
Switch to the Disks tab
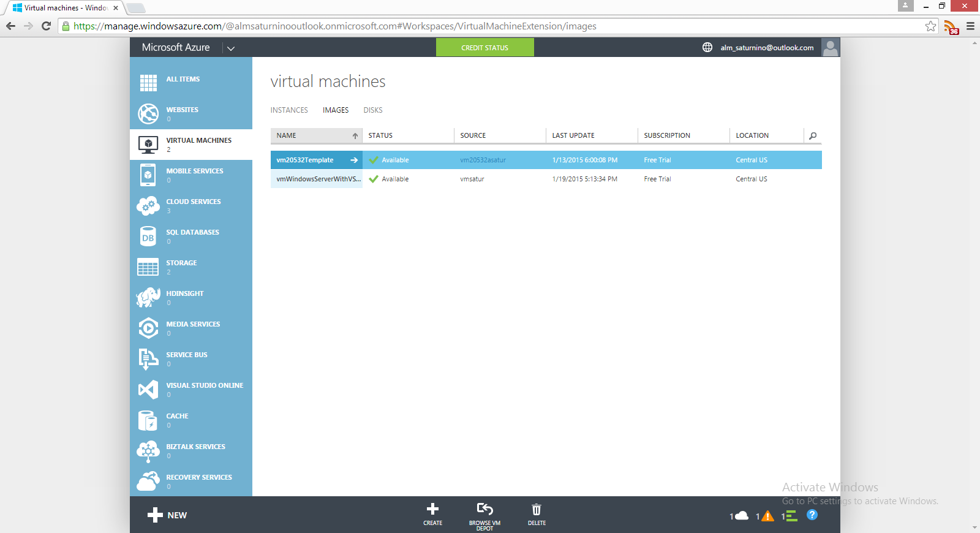[x=373, y=110]
